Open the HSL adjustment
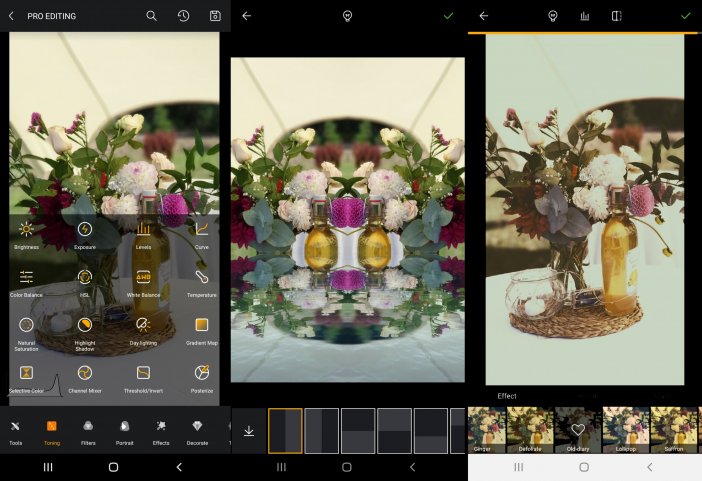Screen dimensions: 702x481 85,283
